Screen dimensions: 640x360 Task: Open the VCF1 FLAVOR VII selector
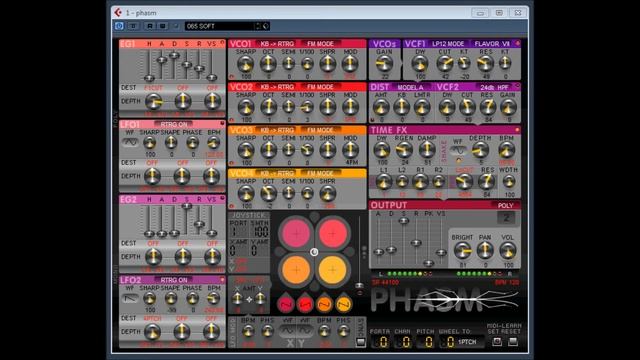[491, 44]
